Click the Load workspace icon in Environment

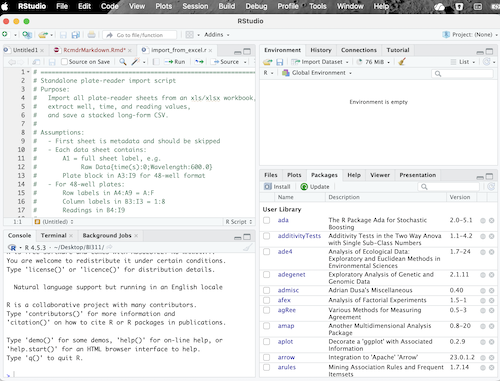[x=268, y=62]
